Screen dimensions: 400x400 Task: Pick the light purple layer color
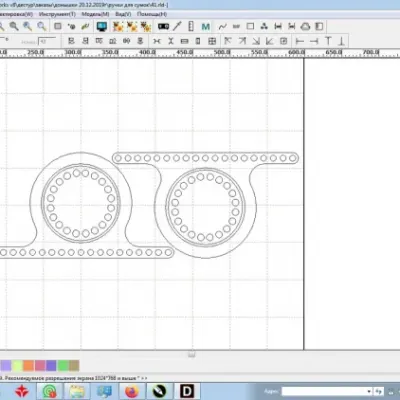click(6, 366)
